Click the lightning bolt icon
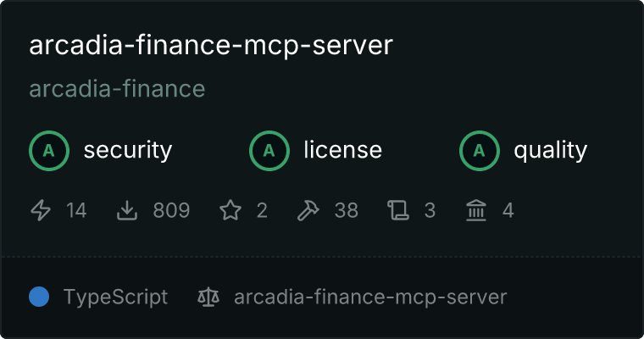This screenshot has height=339, width=644. 41,210
